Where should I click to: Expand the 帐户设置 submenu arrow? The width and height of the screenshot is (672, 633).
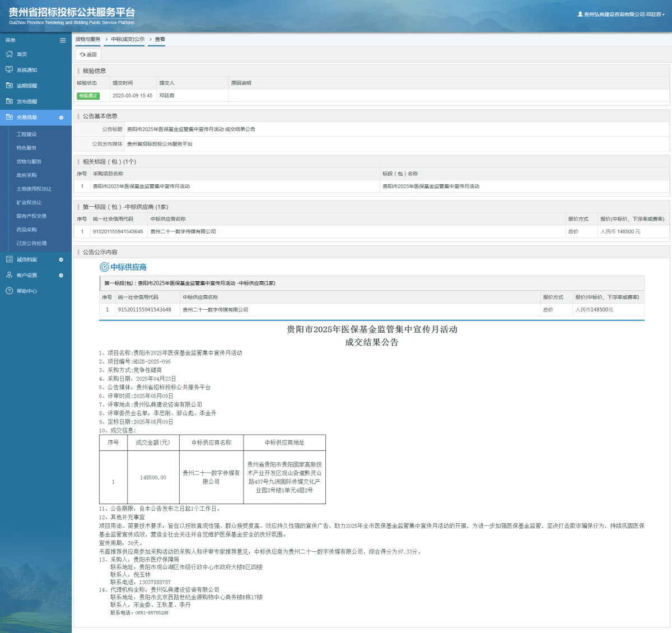click(x=61, y=275)
